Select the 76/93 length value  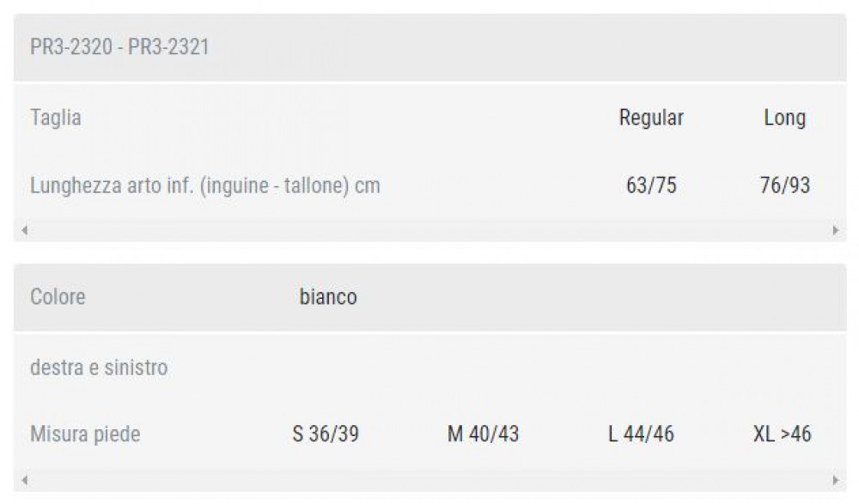784,185
